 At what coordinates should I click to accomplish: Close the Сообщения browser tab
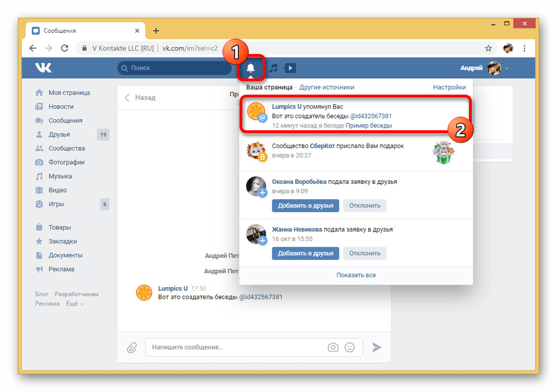[x=137, y=31]
